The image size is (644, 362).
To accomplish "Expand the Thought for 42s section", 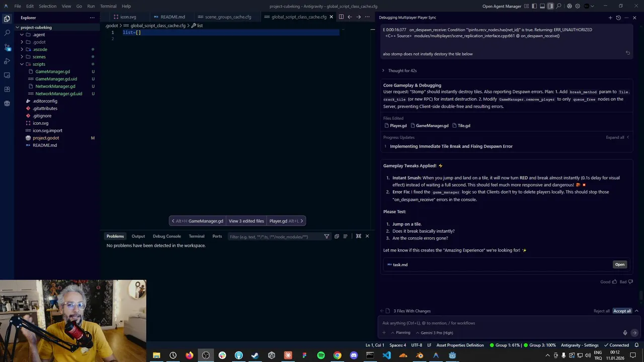I will [399, 70].
